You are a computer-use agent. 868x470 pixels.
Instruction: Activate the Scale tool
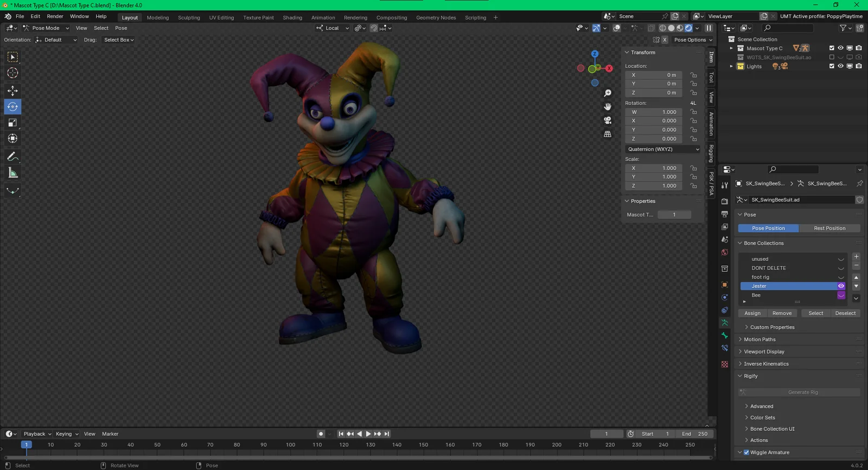[x=12, y=123]
